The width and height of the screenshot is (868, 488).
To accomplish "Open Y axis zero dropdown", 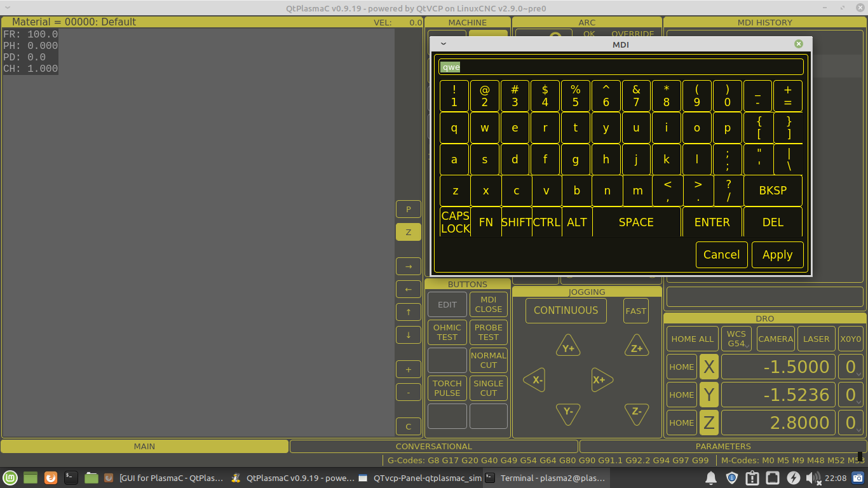I will click(x=851, y=395).
